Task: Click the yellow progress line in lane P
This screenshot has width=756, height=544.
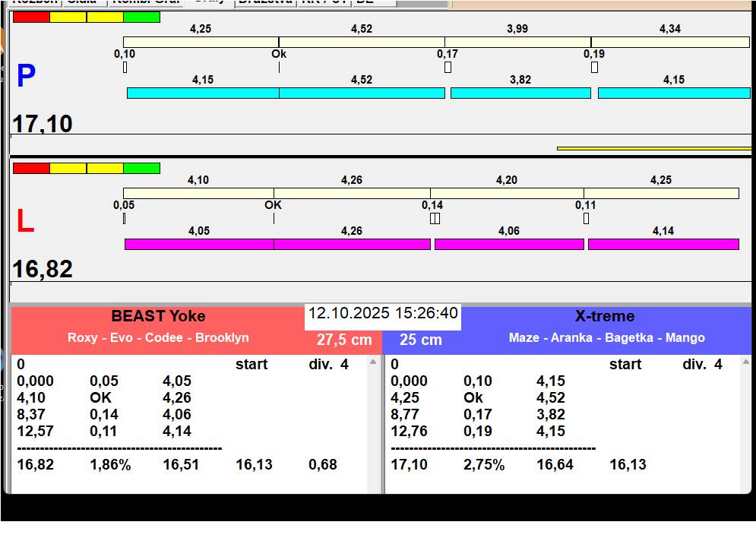Action: click(x=653, y=148)
